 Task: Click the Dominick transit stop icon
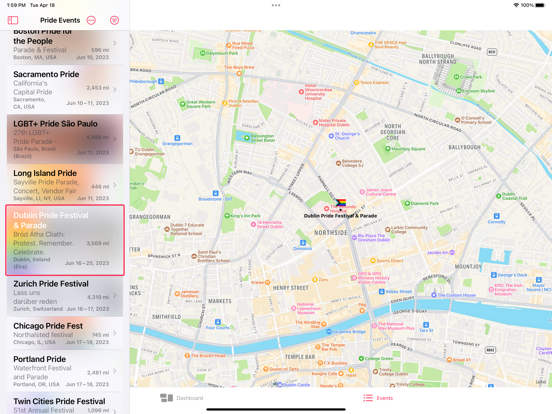303,243
